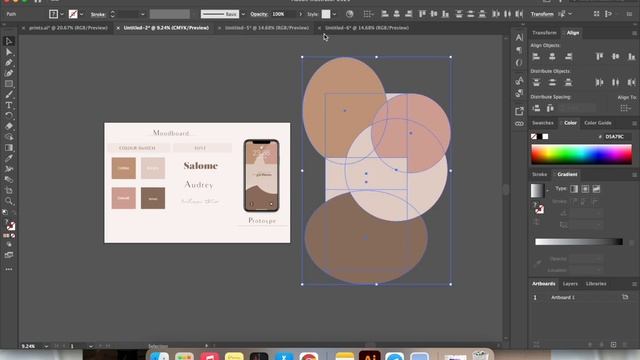Screen dimensions: 640x360
Task: Switch to the Stroke panel tab
Action: click(x=539, y=174)
